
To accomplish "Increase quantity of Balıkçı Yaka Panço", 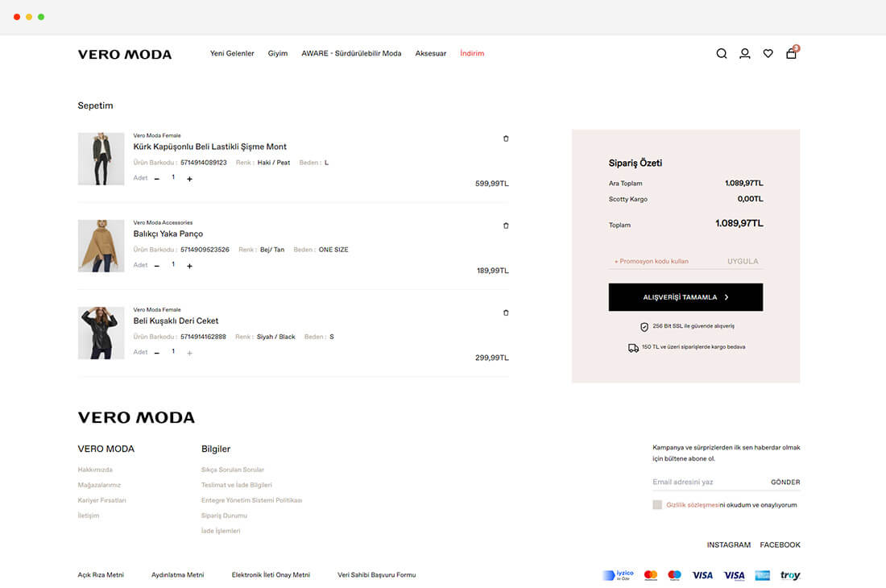I will tap(190, 266).
